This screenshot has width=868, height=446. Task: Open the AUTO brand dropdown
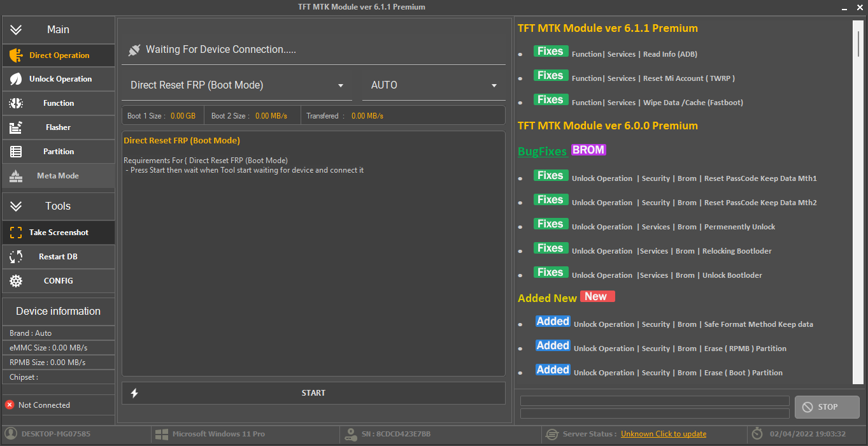tap(434, 85)
